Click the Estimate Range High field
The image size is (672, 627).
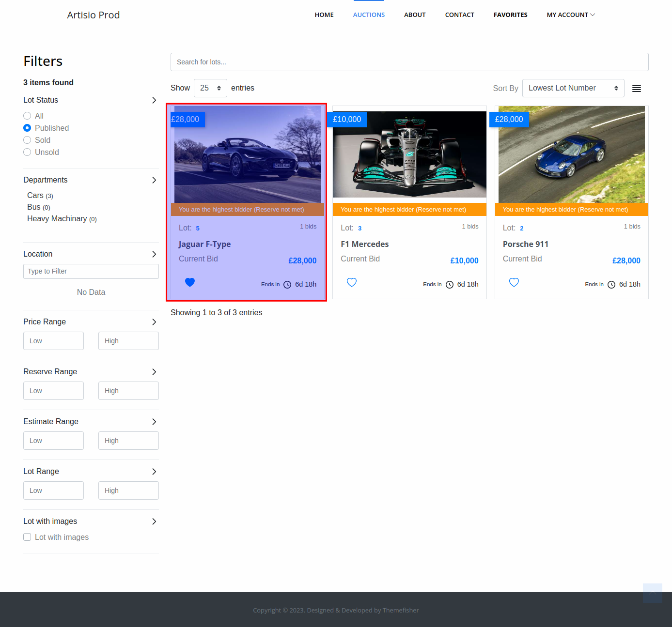click(x=128, y=441)
